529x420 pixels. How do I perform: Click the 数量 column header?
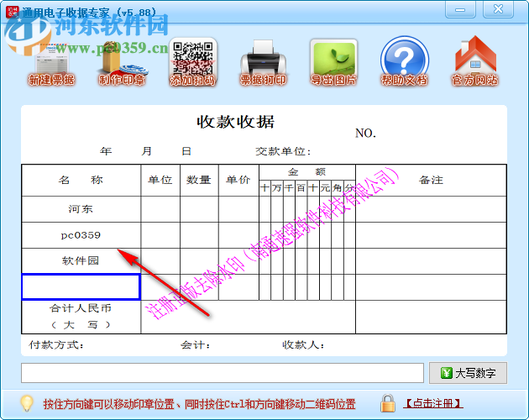pyautogui.click(x=199, y=180)
